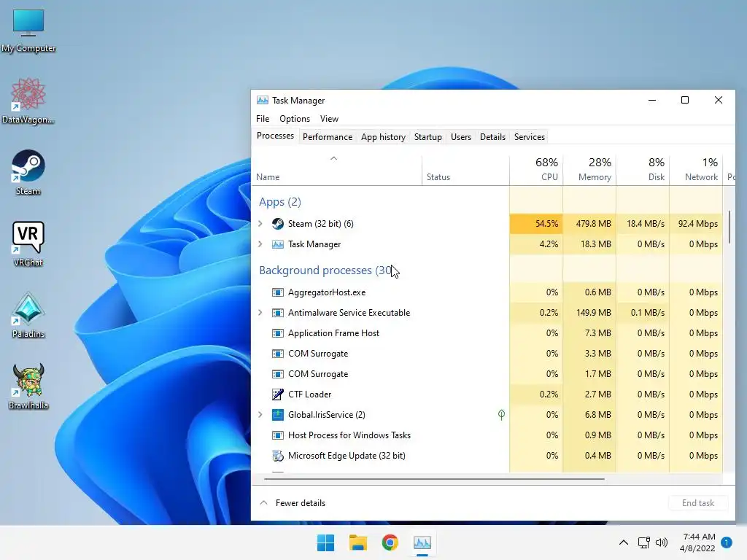
Task: Expand the Task Manager process group
Action: tap(260, 244)
